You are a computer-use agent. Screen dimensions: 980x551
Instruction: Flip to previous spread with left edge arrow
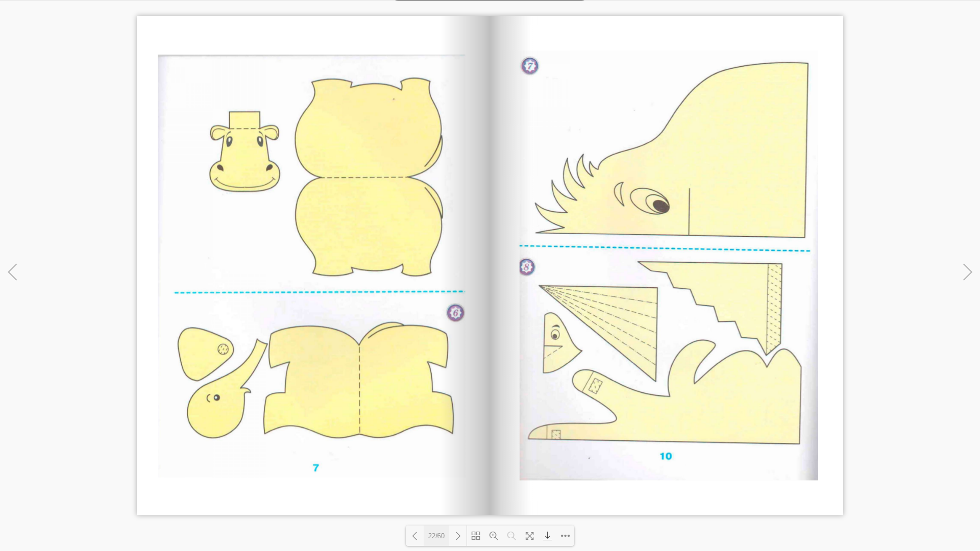[13, 272]
